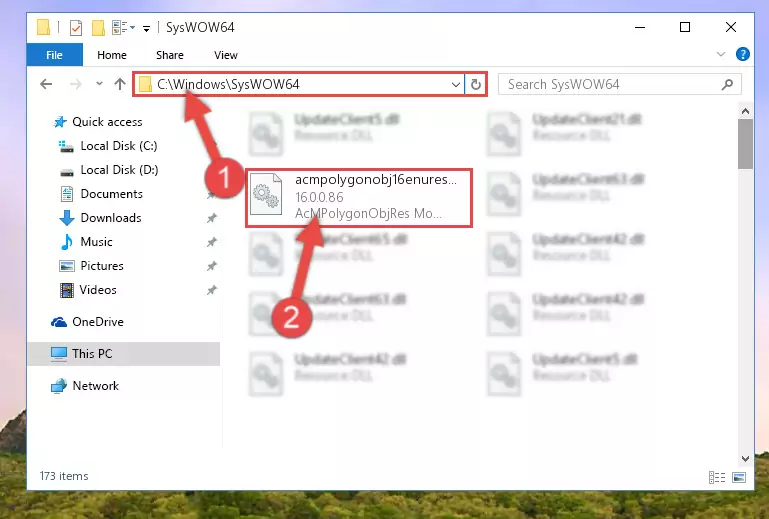Click the scroll up arrow of file list
This screenshot has height=519, width=769.
point(745,111)
